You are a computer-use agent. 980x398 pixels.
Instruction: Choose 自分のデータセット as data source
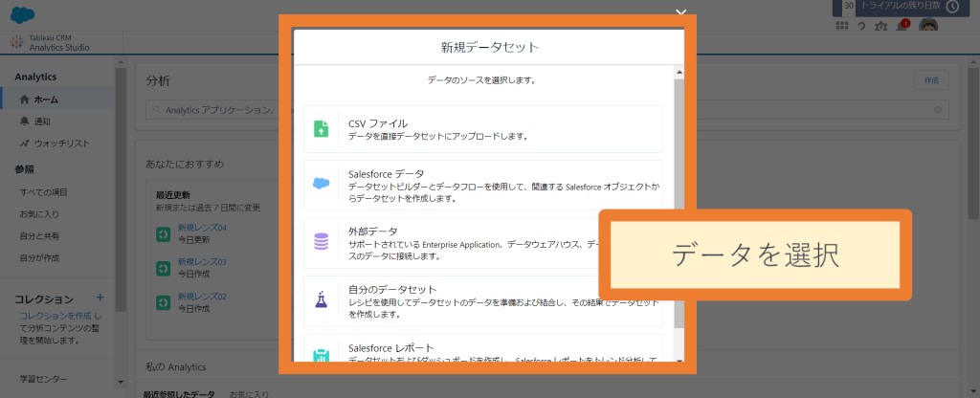click(x=483, y=301)
